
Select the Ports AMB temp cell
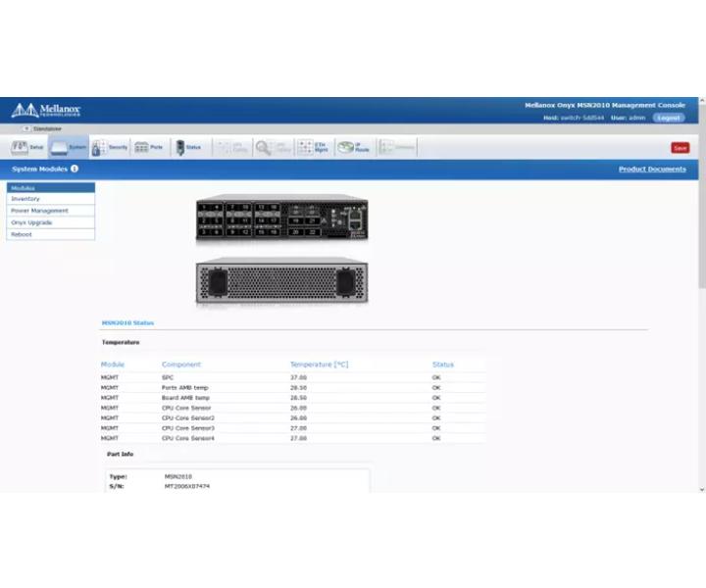click(x=185, y=388)
